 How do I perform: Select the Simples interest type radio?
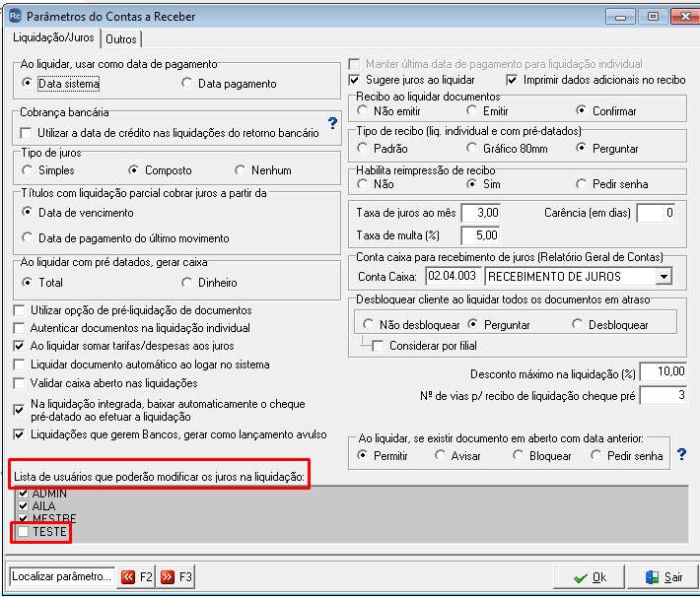click(28, 170)
